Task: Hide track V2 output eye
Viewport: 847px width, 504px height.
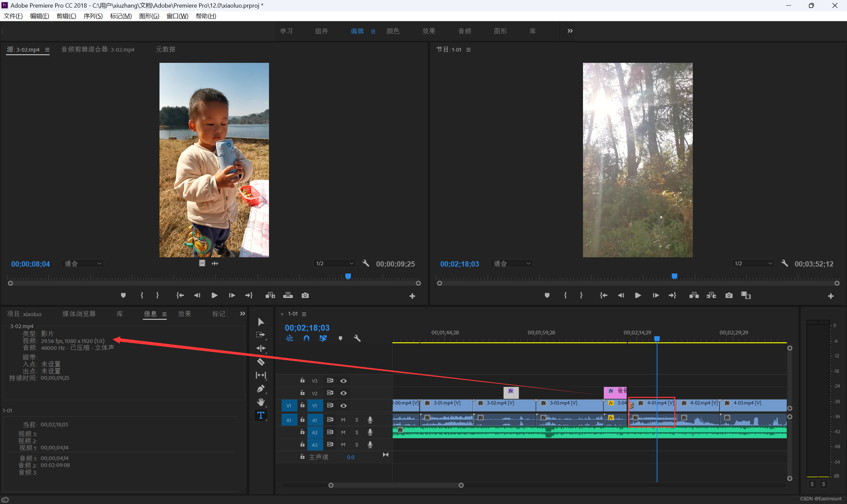Action: click(x=343, y=393)
